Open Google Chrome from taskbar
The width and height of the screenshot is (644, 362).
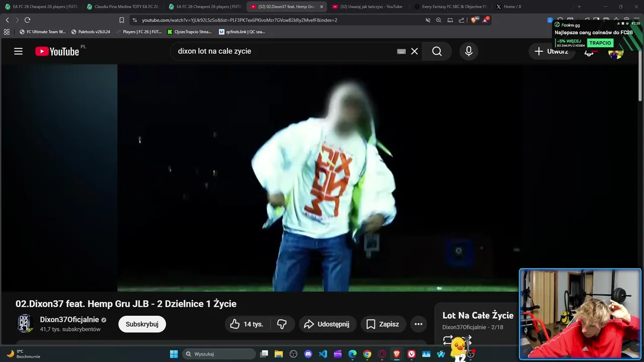tap(367, 354)
